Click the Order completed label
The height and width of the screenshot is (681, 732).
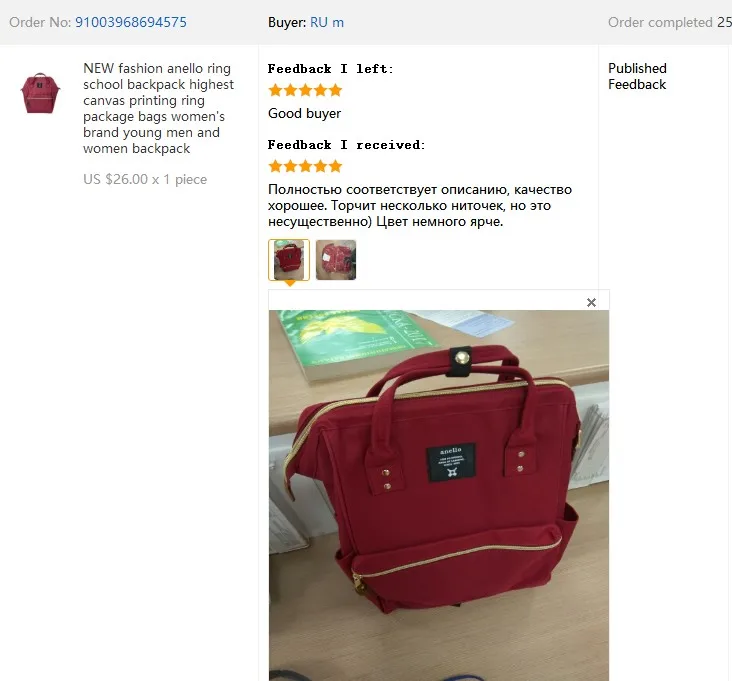[660, 22]
